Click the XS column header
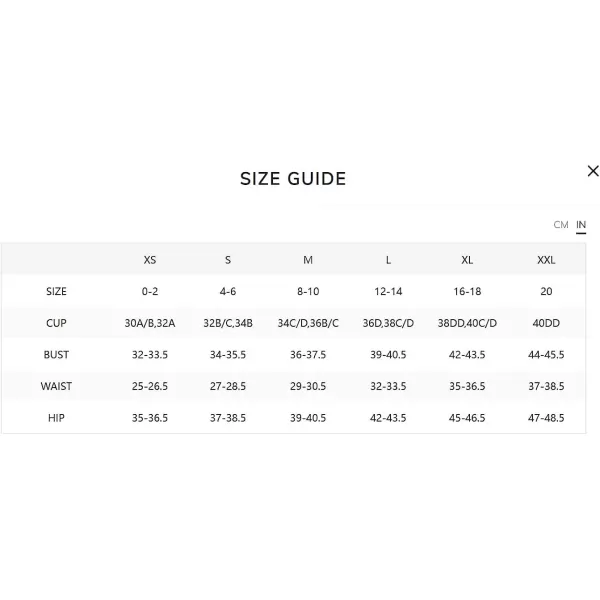 [x=150, y=260]
